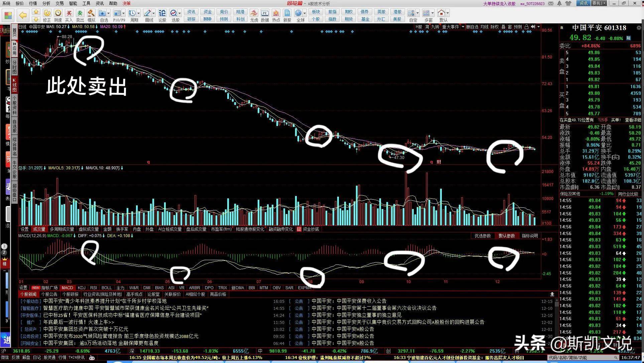Open the 全球 globe icon
This screenshot has height=363, width=644.
coord(298,13)
